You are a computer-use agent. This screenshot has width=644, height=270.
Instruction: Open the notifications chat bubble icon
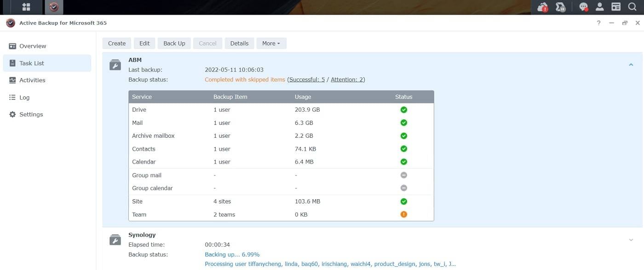(583, 7)
